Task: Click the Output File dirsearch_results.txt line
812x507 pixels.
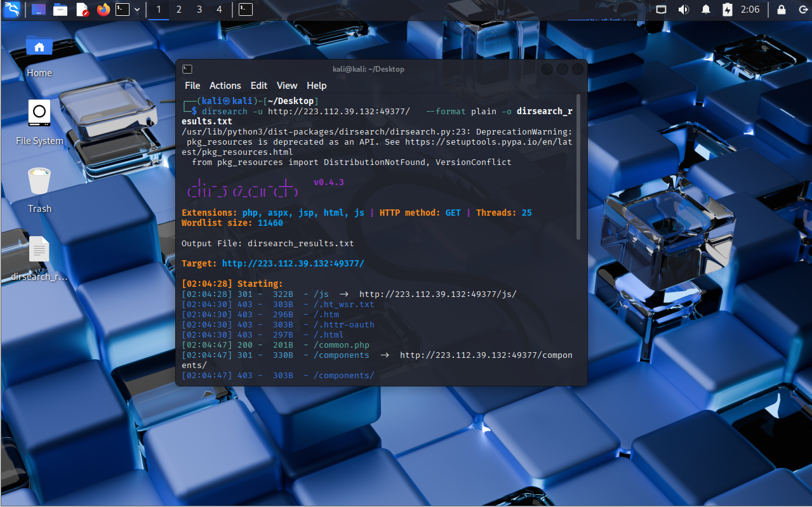Action: click(x=268, y=243)
